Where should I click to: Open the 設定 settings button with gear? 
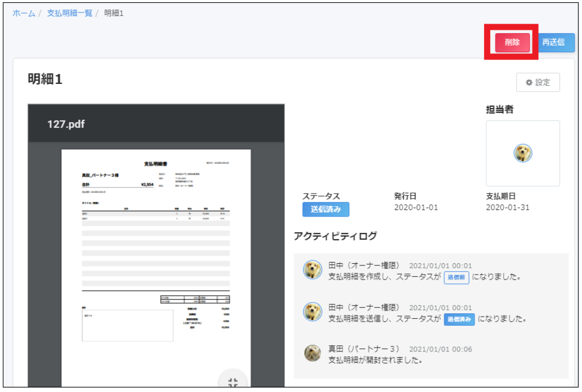click(x=538, y=83)
